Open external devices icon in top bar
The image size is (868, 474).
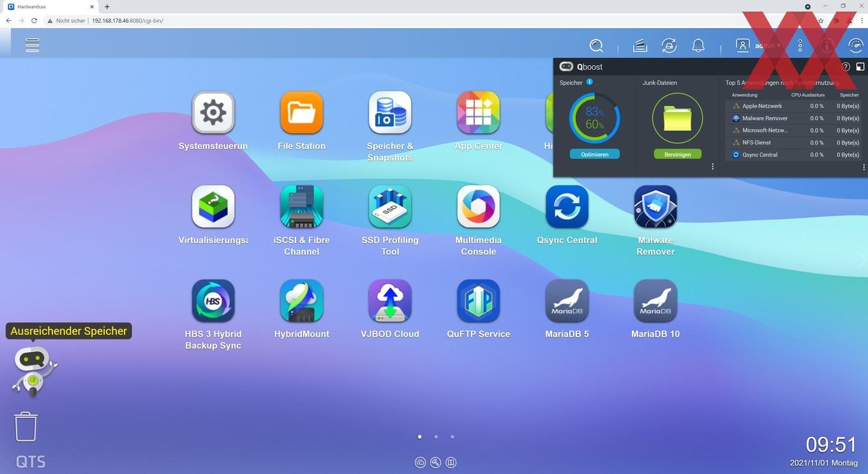coord(669,45)
